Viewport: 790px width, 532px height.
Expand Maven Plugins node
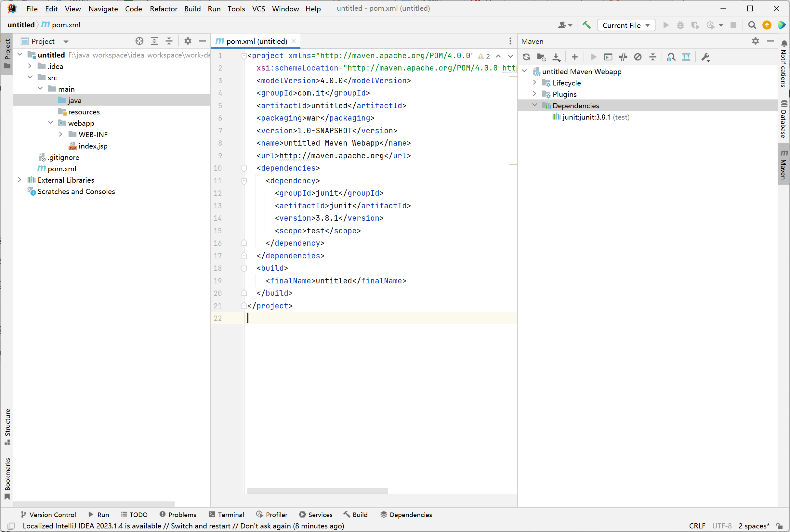click(535, 94)
